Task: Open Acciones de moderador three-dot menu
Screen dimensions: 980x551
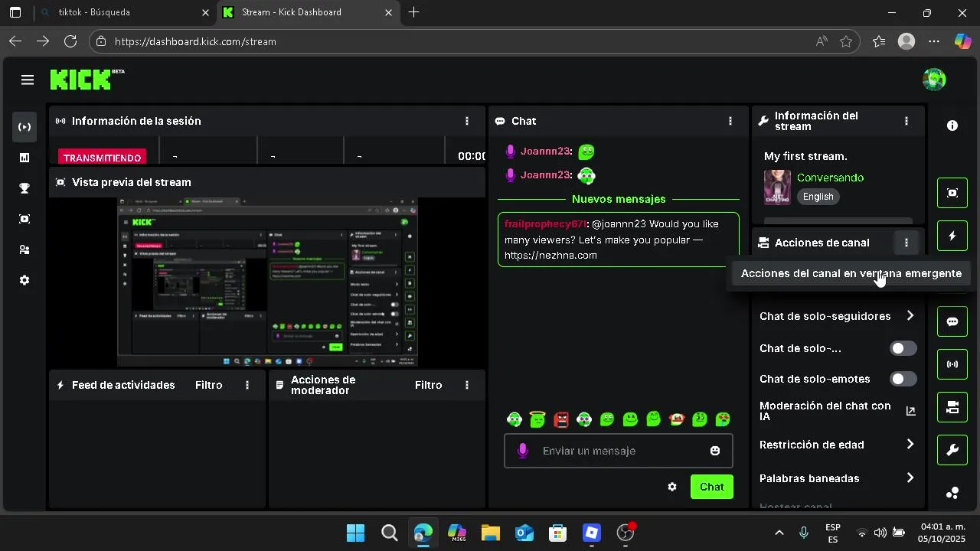Action: (467, 385)
